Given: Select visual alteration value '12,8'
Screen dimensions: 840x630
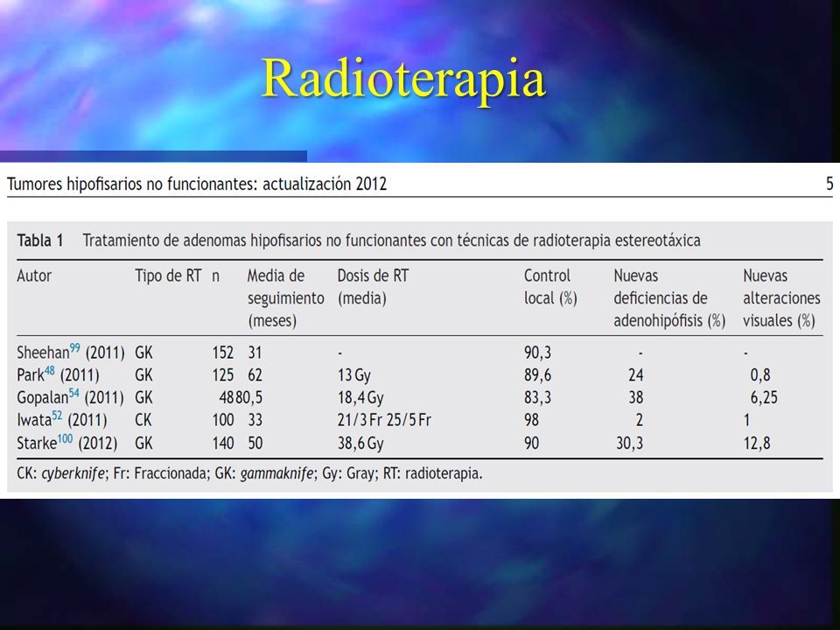Looking at the screenshot, I should point(757,444).
